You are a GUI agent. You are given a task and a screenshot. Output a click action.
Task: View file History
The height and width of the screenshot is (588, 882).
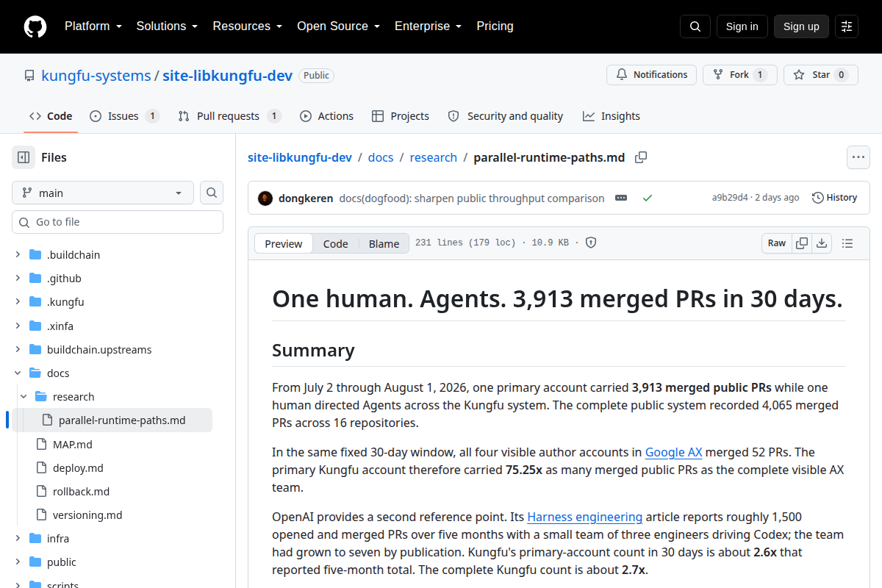point(835,198)
